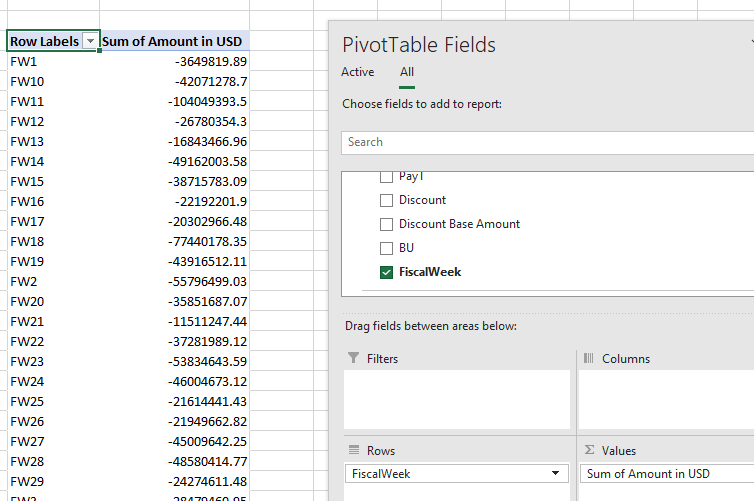Click the Filters funnel icon
The image size is (754, 501).
[353, 358]
